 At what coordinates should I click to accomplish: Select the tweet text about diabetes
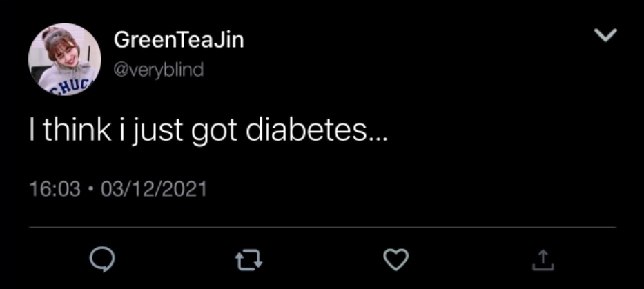[x=208, y=130]
